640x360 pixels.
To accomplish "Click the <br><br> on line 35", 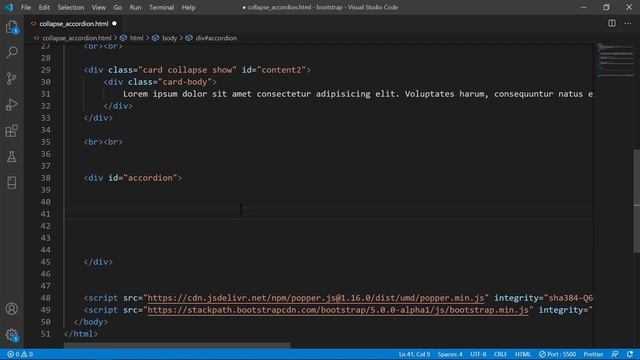I will tap(103, 142).
